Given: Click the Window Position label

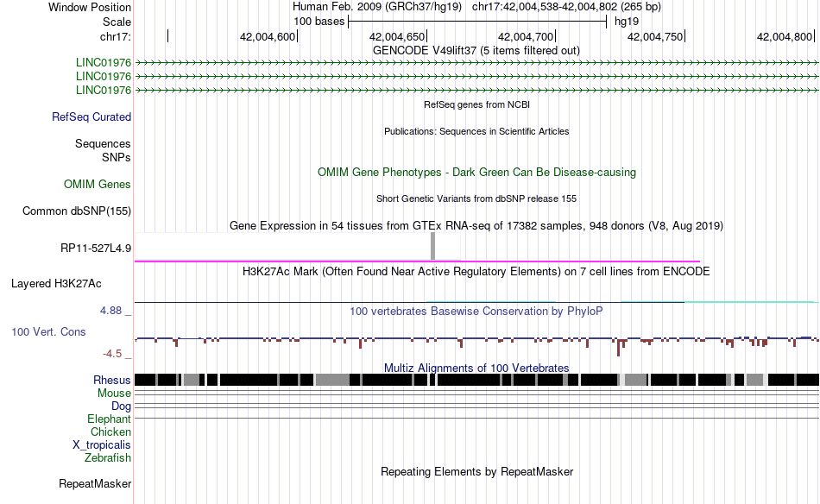Looking at the screenshot, I should 90,7.
